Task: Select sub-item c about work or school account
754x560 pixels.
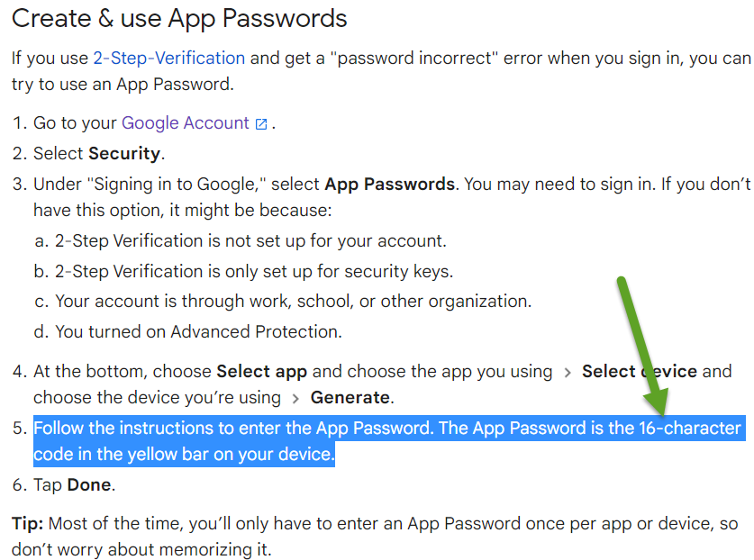Action: [283, 302]
